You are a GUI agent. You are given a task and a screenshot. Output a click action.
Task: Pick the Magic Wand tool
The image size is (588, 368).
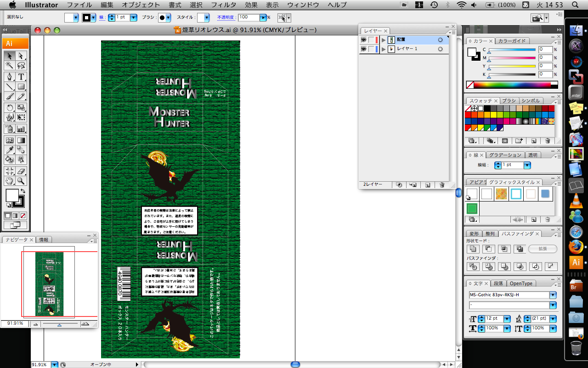tap(9, 66)
